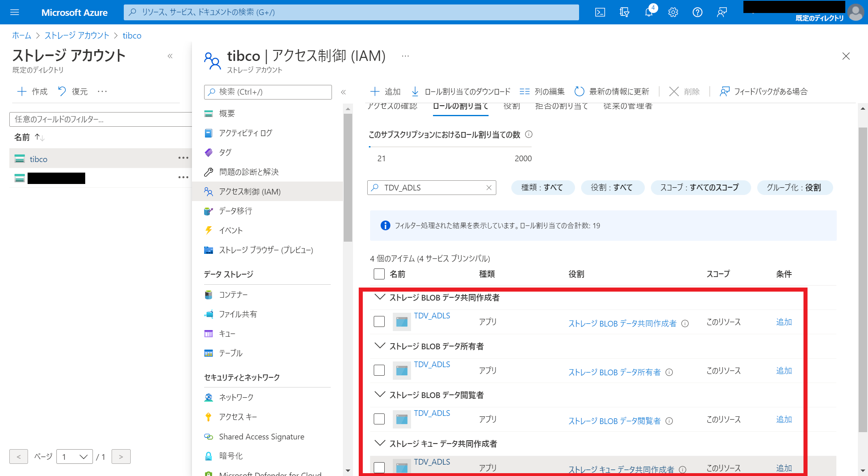Open context menu for tibco storage account

click(183, 158)
